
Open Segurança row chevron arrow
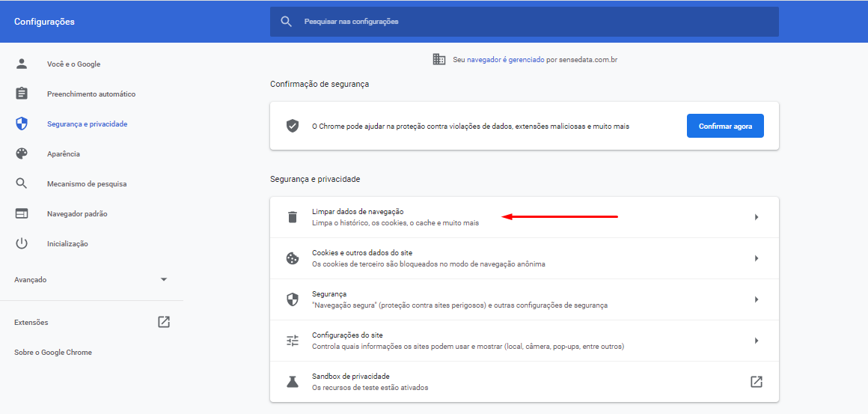click(757, 299)
